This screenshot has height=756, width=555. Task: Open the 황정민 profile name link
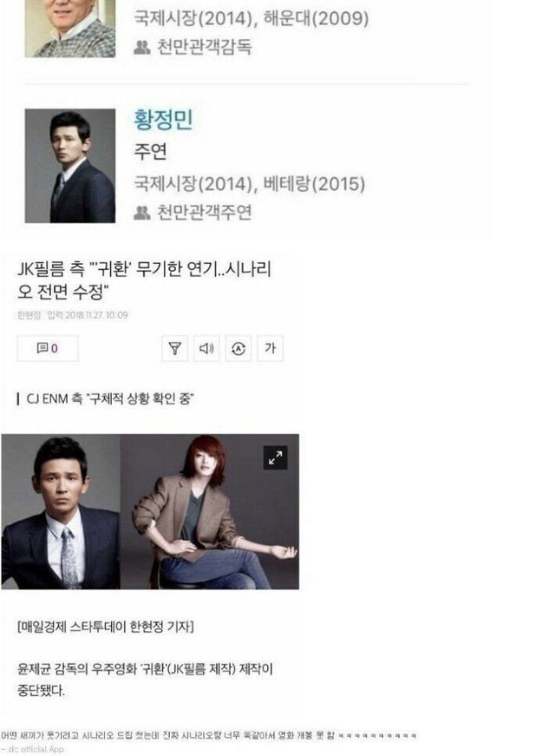point(163,120)
